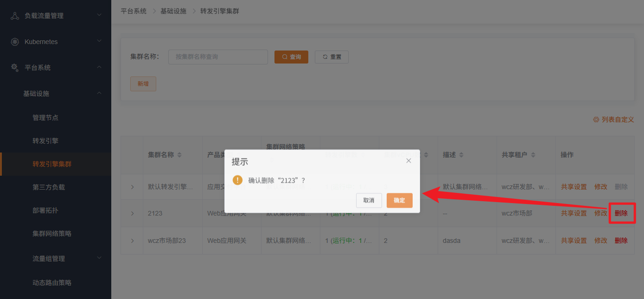Click the 新增 add button
The image size is (644, 299).
tap(143, 84)
